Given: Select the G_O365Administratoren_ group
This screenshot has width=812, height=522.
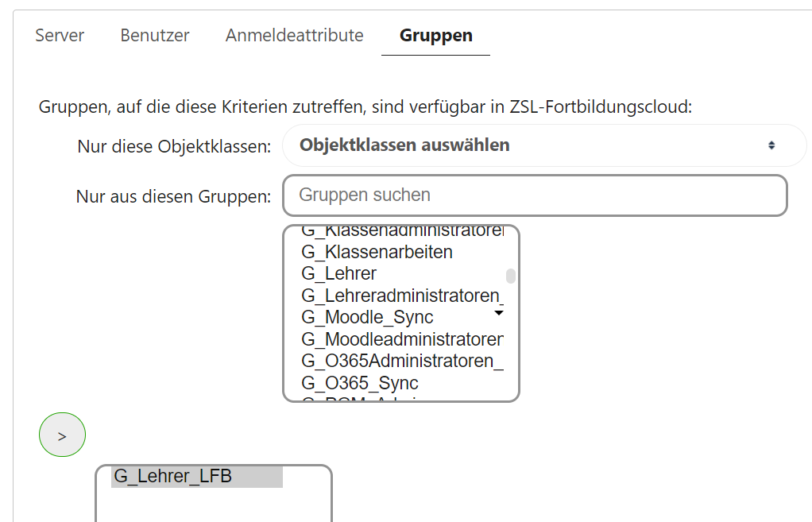Looking at the screenshot, I should pyautogui.click(x=401, y=362).
